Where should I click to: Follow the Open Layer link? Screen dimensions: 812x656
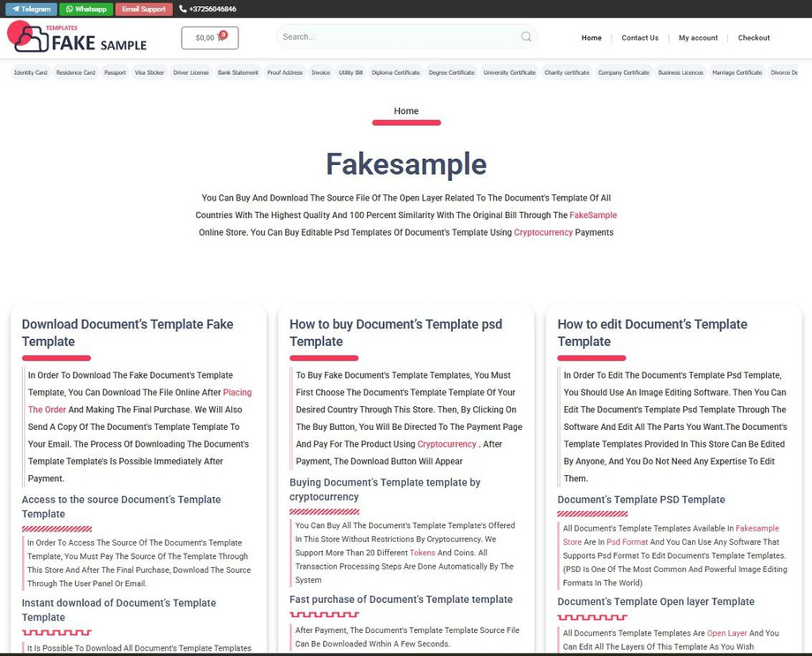point(727,633)
